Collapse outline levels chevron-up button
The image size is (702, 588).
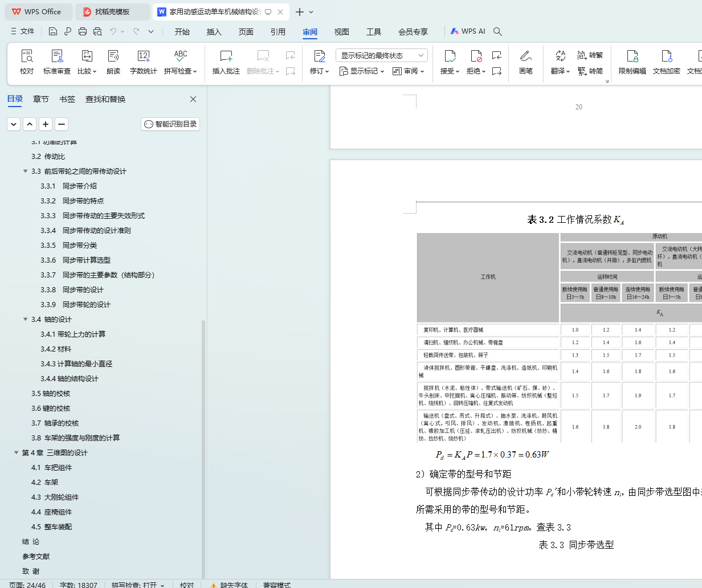click(x=30, y=124)
